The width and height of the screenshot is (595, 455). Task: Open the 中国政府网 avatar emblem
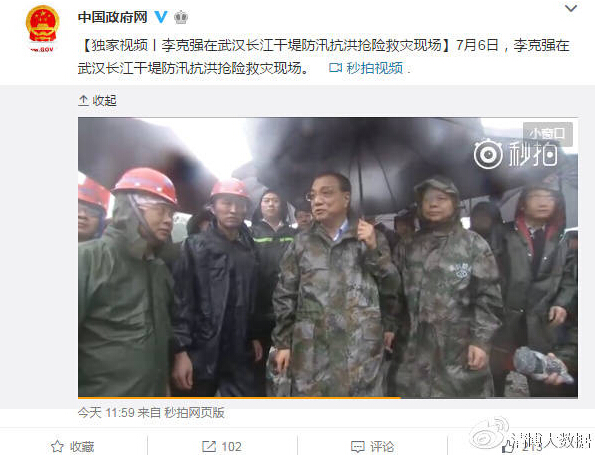(42, 28)
